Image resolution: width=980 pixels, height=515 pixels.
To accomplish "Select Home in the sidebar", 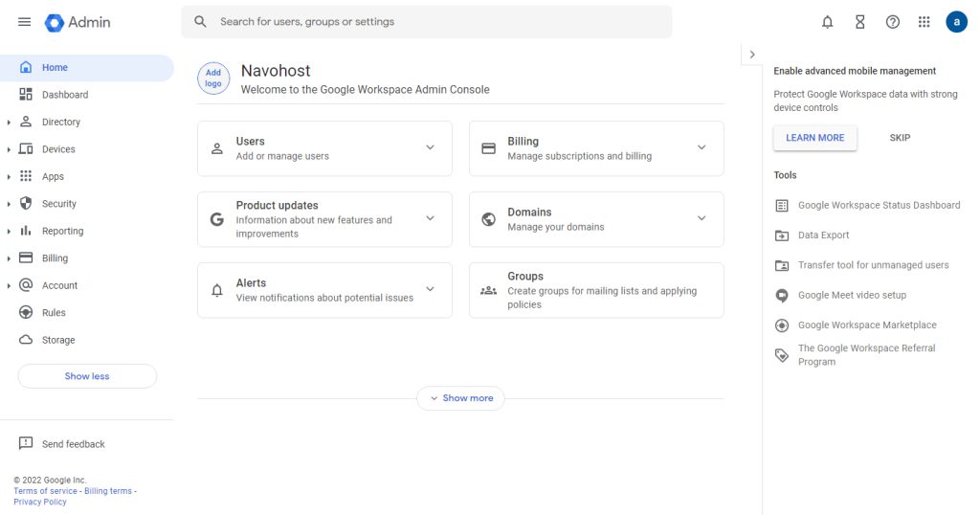I will [87, 68].
